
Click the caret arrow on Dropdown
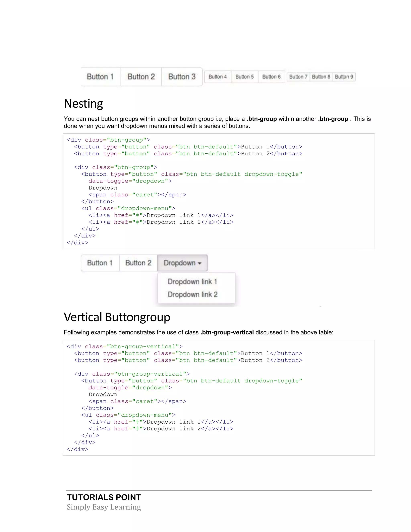[200, 263]
